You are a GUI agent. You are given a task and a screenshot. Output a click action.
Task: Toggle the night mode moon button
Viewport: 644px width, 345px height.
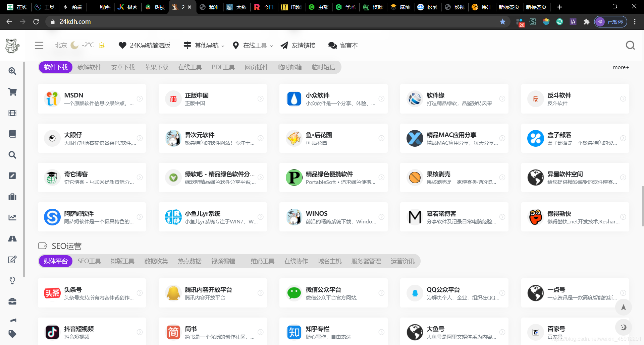pos(624,327)
